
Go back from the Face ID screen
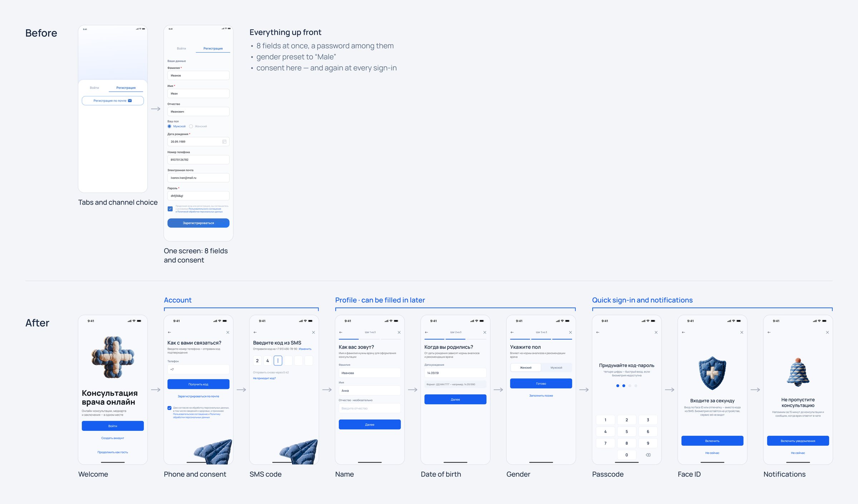coord(684,333)
